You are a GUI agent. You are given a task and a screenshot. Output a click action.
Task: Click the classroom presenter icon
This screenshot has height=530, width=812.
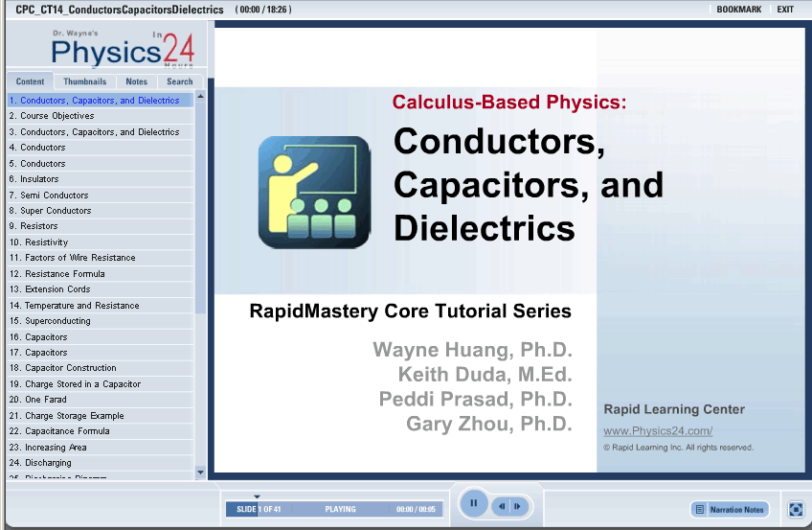click(314, 192)
